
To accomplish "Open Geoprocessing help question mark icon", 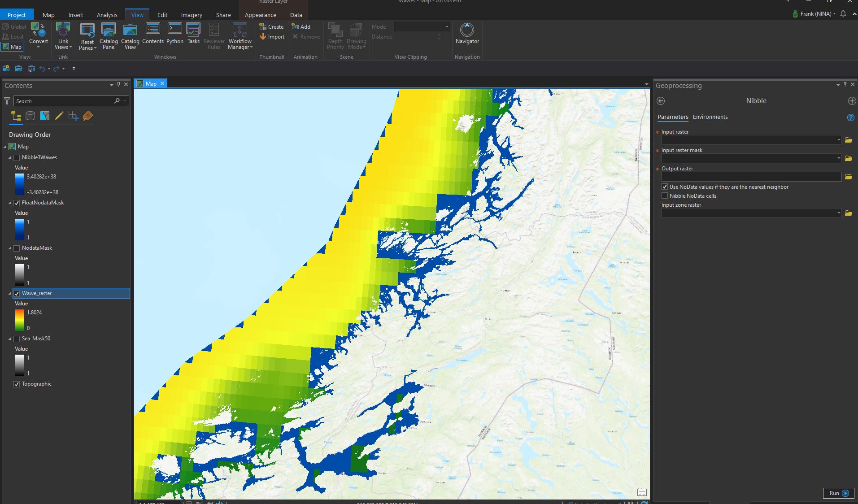I will coord(850,117).
